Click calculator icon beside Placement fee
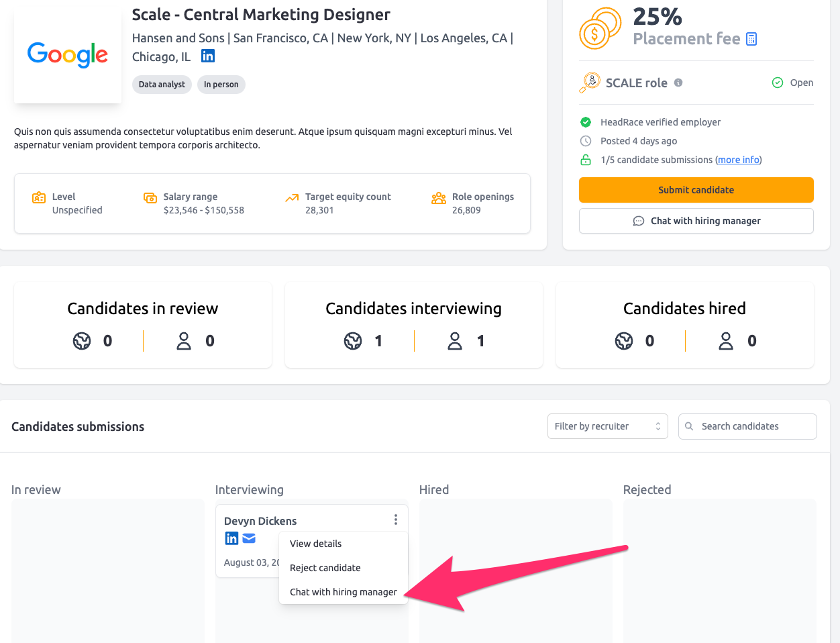The width and height of the screenshot is (840, 643). pos(751,39)
